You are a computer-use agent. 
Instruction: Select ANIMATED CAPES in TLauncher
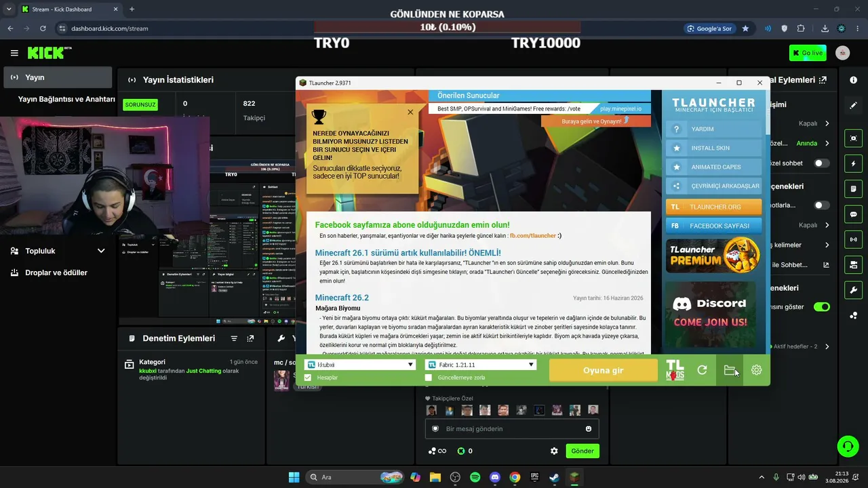(713, 167)
